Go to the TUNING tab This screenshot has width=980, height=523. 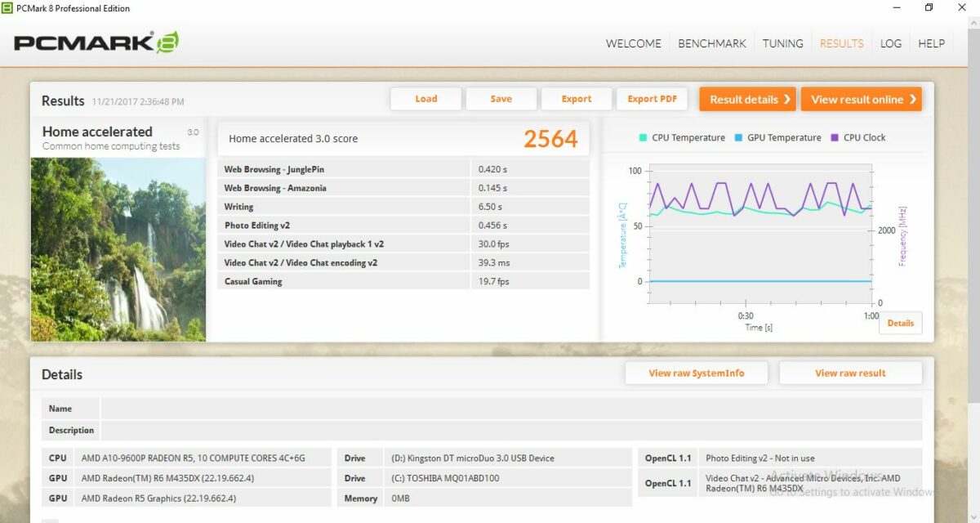(783, 43)
